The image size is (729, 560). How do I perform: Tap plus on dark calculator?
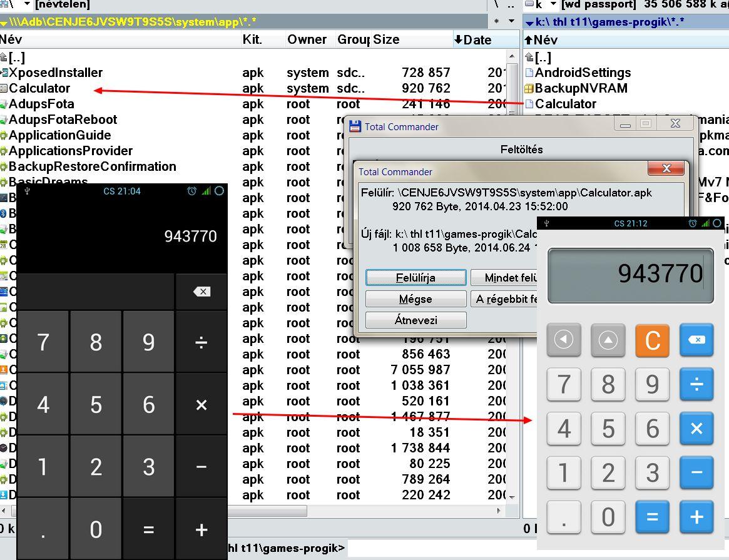201,529
